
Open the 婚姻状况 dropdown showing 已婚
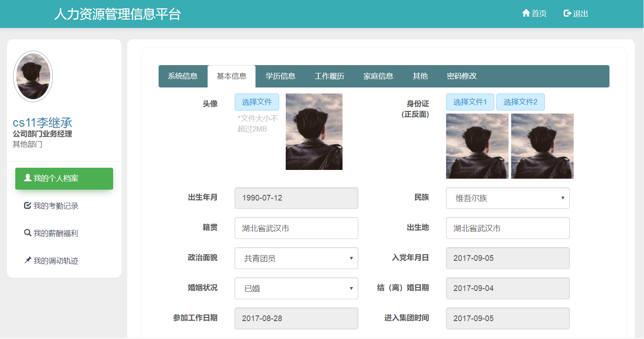tap(296, 289)
